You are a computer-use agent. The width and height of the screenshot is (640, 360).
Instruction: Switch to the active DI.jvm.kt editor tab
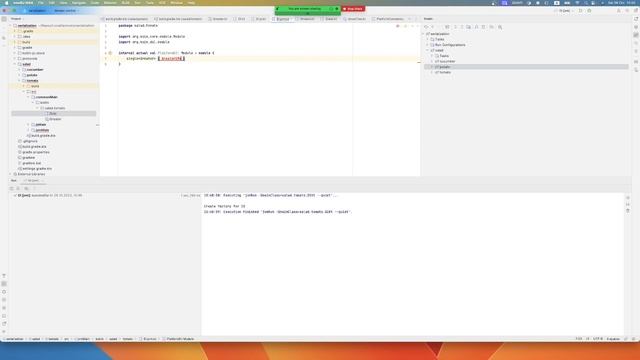point(282,19)
